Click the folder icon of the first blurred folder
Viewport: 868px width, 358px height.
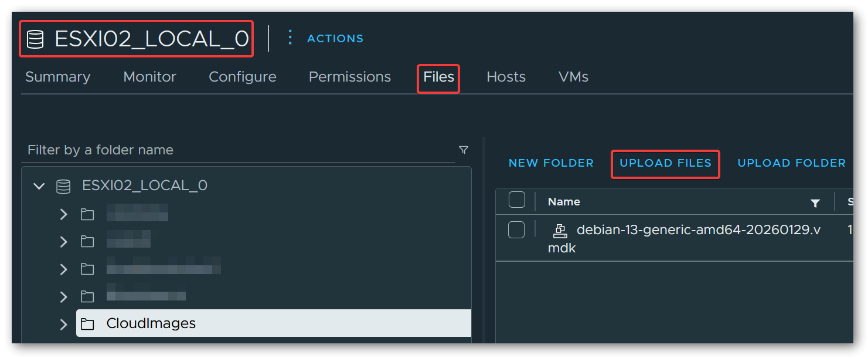coord(87,214)
